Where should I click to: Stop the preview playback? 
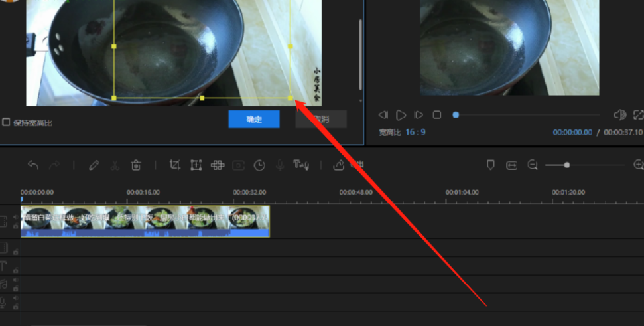(437, 115)
